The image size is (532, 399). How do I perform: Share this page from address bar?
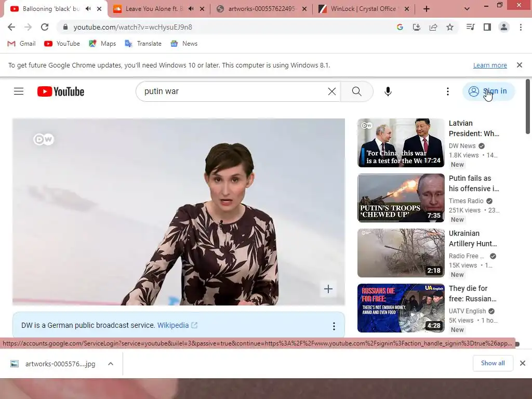point(433,27)
